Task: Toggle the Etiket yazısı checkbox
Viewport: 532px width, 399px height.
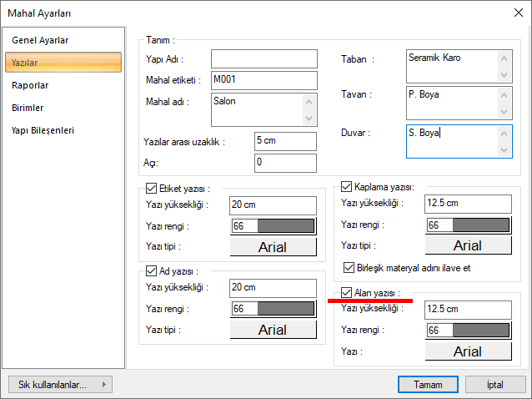Action: (151, 189)
